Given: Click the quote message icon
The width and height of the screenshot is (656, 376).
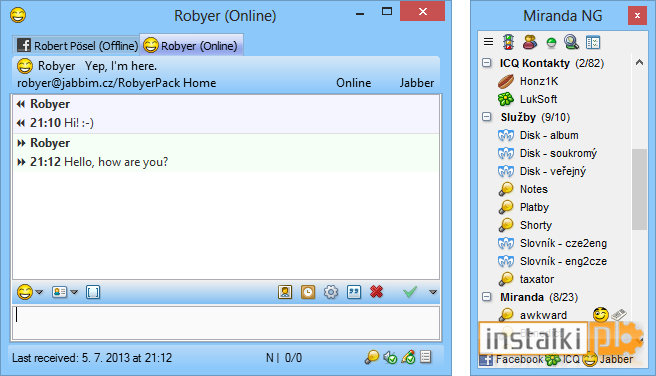Looking at the screenshot, I should [x=354, y=292].
